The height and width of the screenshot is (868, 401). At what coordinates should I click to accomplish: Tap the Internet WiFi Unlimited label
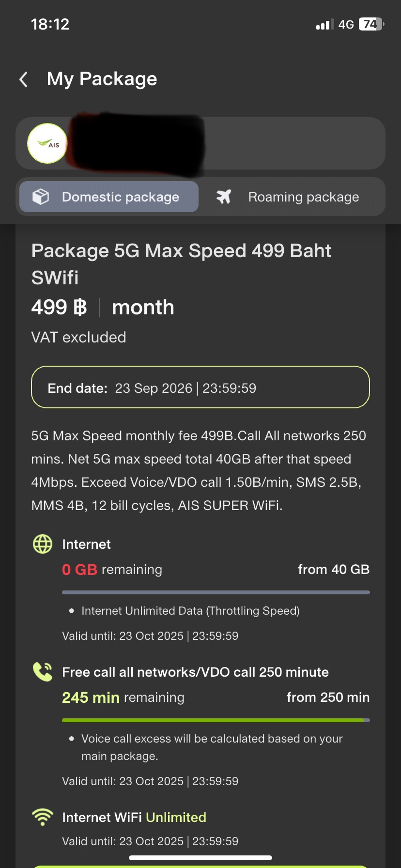tap(134, 817)
